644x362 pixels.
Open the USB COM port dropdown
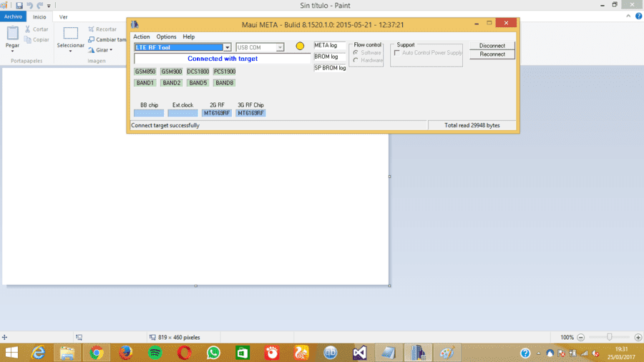(x=280, y=47)
